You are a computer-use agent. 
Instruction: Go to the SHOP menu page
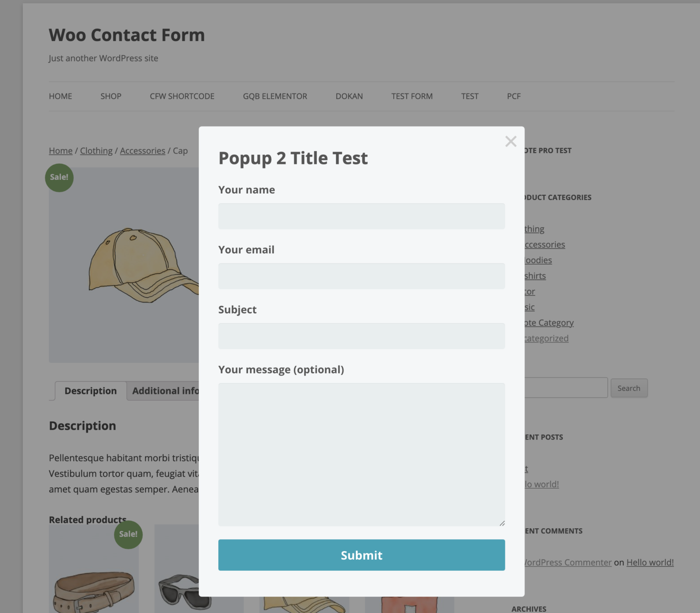[x=111, y=97]
